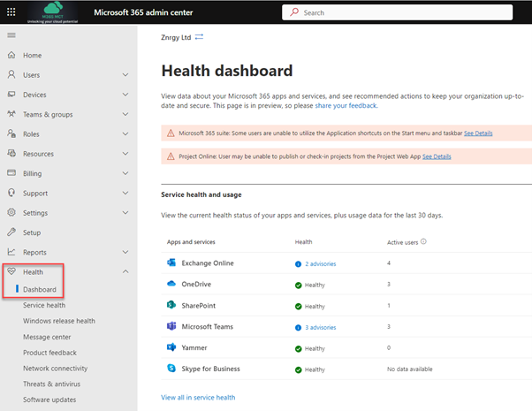
Task: Click the Active users info icon
Action: coord(423,241)
